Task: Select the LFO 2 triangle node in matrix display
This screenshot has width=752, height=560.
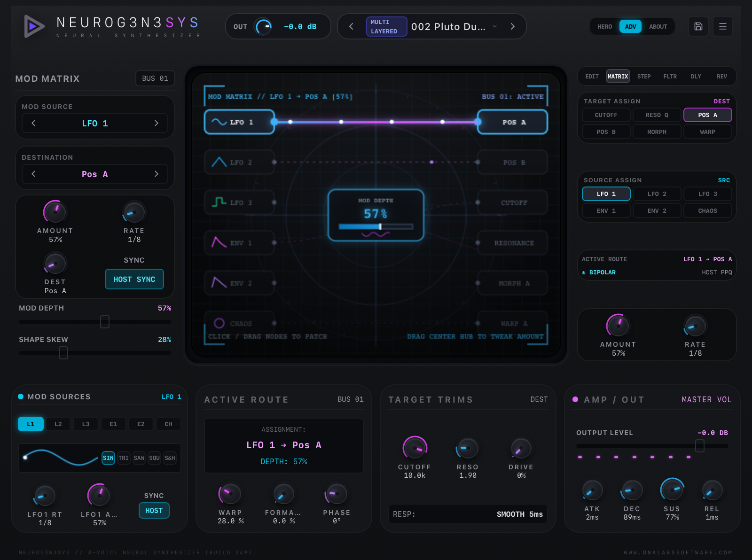Action: 239,162
